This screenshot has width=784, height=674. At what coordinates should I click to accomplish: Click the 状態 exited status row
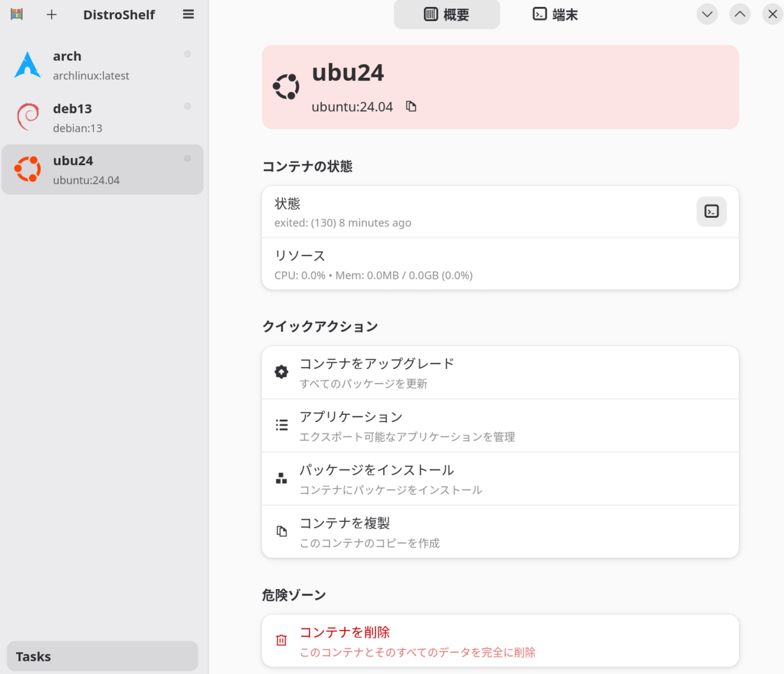point(501,212)
